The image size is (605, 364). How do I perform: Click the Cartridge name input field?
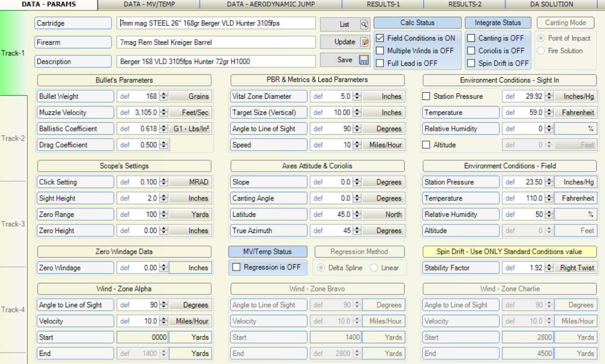pyautogui.click(x=216, y=23)
